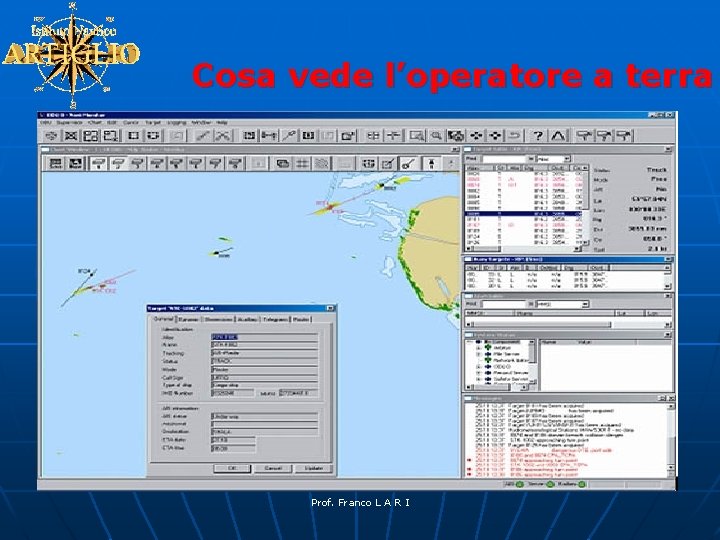The width and height of the screenshot is (720, 540).
Task: Click the green Radars status indicator
Action: (581, 484)
